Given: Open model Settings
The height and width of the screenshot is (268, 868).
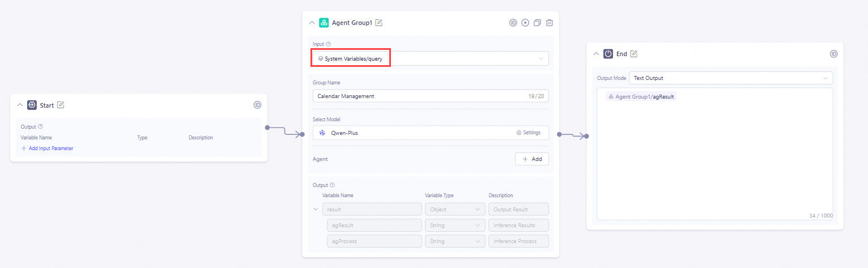Looking at the screenshot, I should click(x=528, y=133).
